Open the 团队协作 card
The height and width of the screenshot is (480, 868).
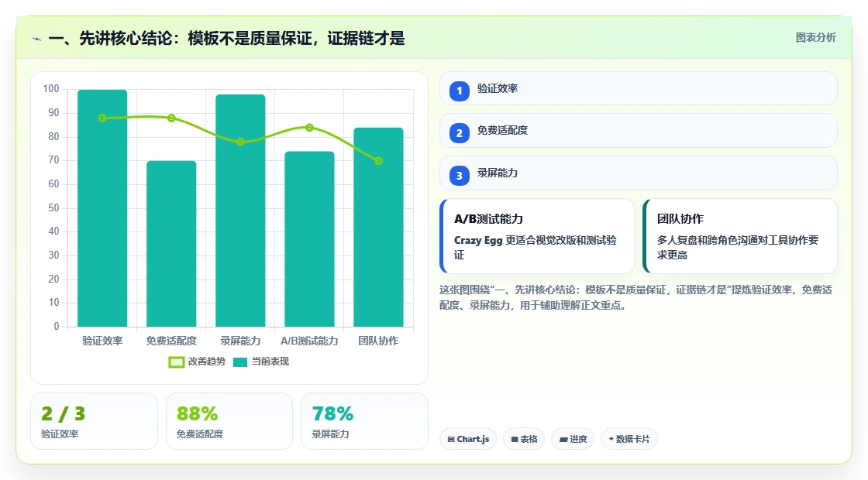(740, 236)
